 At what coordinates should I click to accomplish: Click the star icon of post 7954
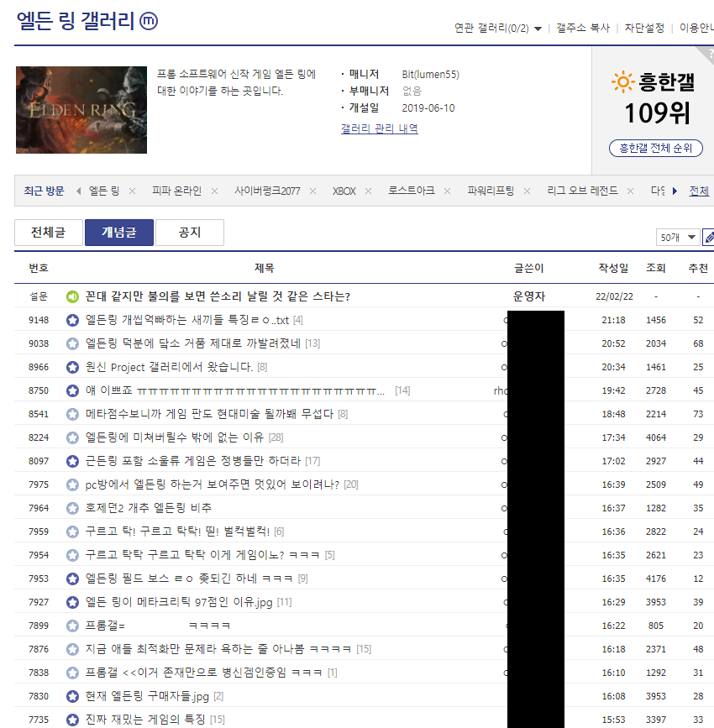(72, 555)
